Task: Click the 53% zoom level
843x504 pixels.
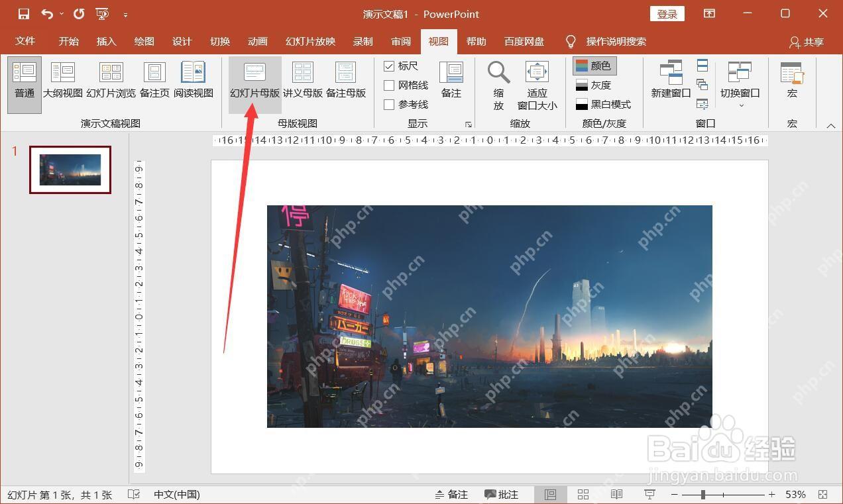Action: pyautogui.click(x=795, y=494)
